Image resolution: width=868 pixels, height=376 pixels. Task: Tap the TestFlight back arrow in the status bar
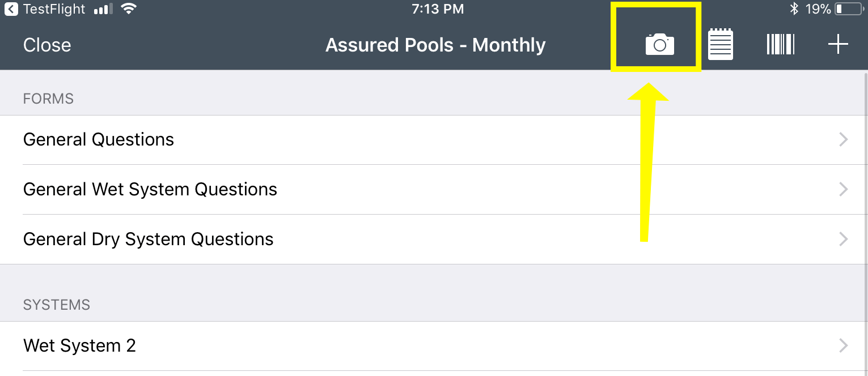[x=10, y=8]
